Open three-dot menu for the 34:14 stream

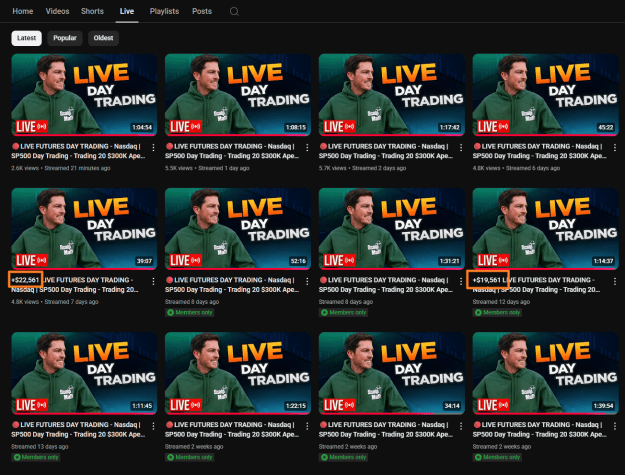[x=461, y=426]
